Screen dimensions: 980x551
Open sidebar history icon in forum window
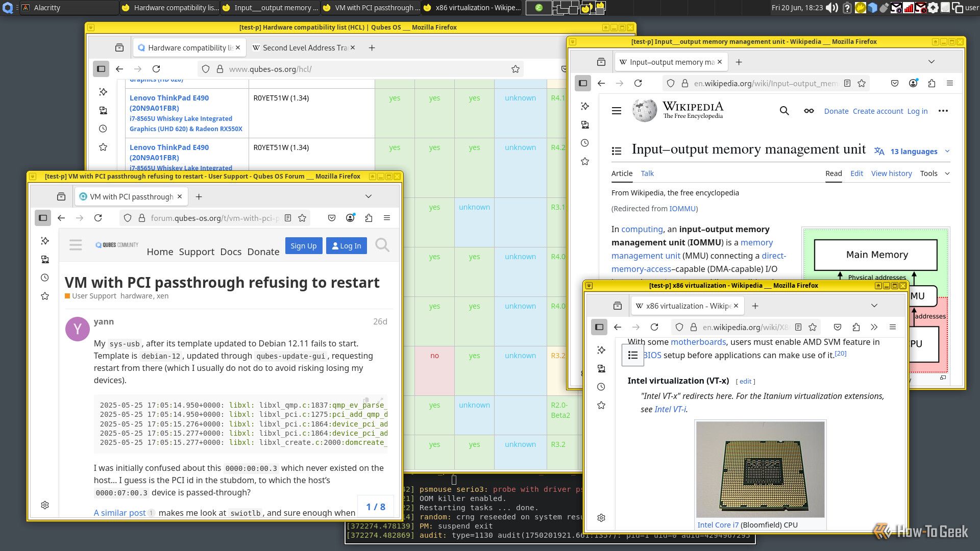45,278
